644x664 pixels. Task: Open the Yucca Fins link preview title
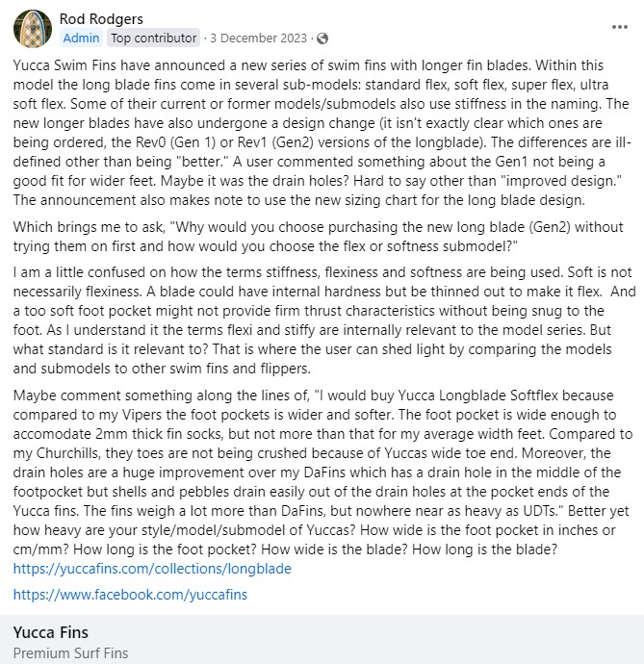50,632
